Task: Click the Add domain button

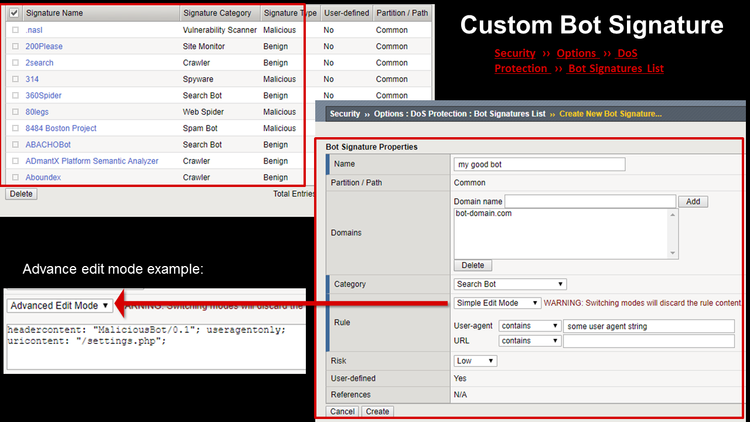Action: click(693, 201)
